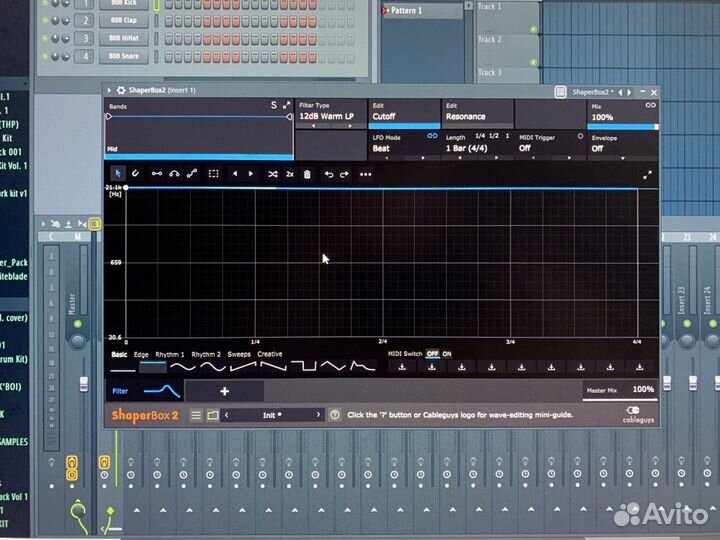Save wave to the first MIDI switch slot

(402, 367)
